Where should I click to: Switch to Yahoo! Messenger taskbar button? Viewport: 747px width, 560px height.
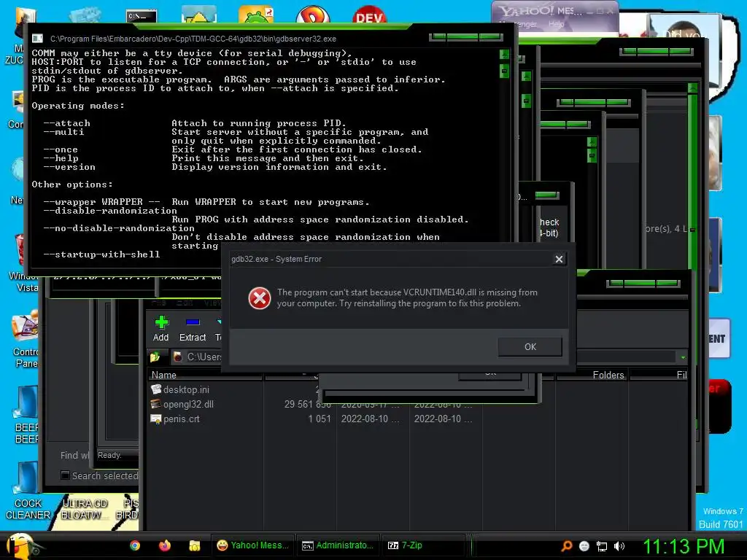pyautogui.click(x=253, y=545)
